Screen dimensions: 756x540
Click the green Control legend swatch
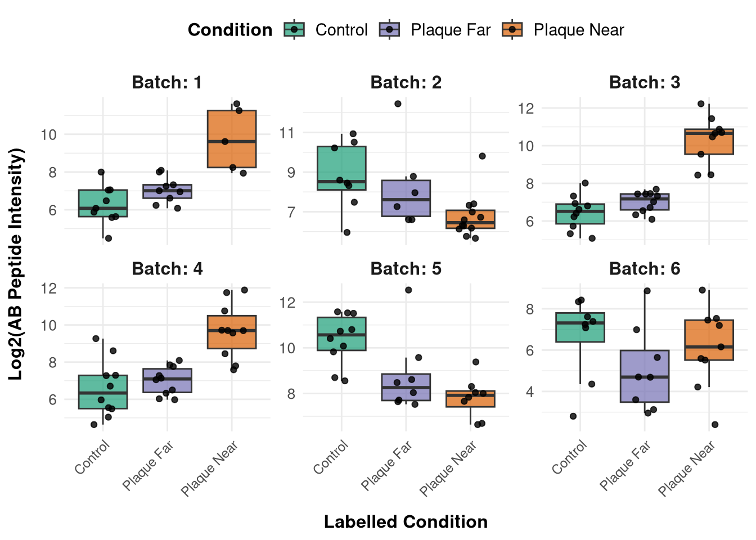294,30
